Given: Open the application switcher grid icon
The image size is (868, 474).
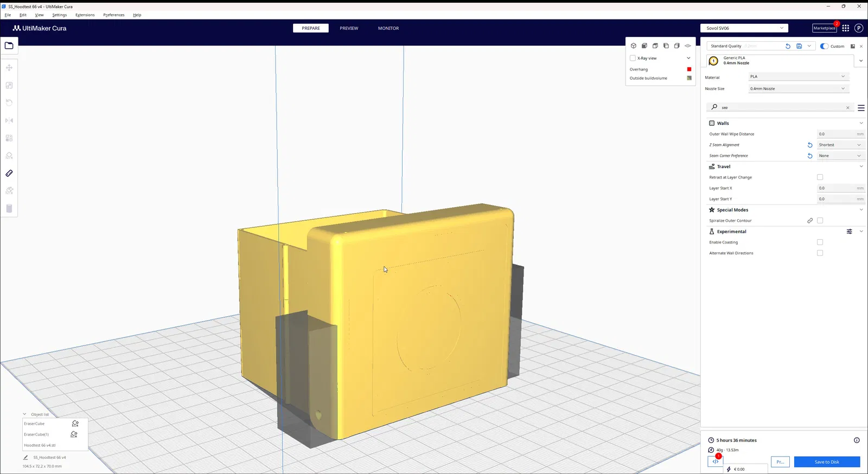Looking at the screenshot, I should 846,28.
